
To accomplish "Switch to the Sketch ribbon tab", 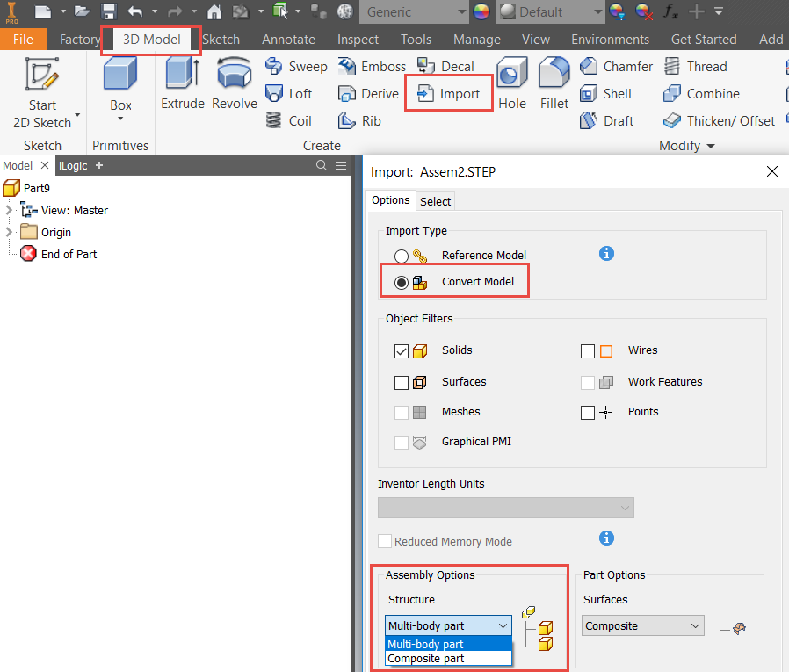I will tap(221, 40).
